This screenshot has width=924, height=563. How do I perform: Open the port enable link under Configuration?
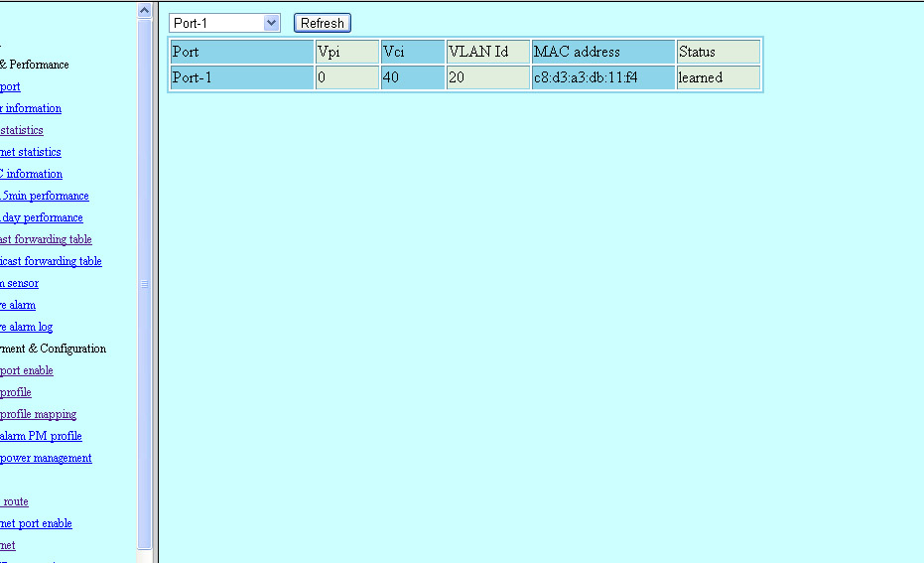coord(27,370)
